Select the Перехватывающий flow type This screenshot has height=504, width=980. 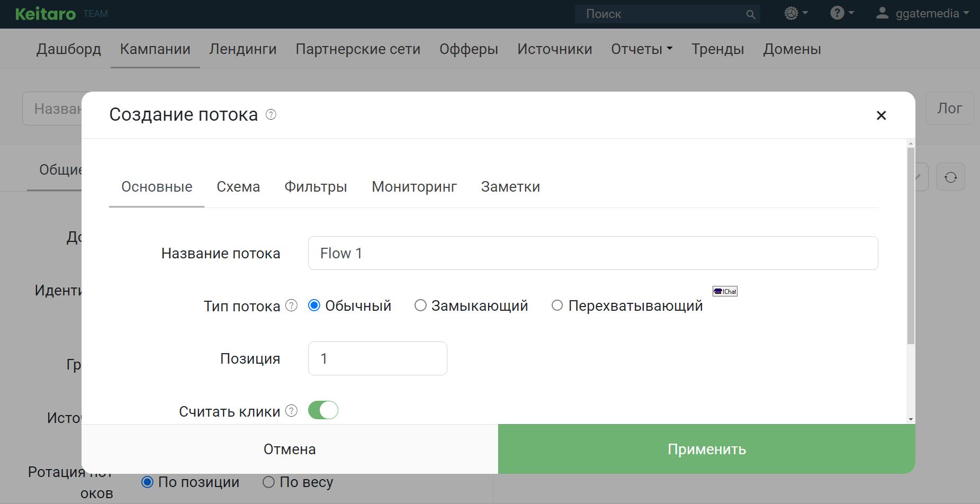point(557,305)
